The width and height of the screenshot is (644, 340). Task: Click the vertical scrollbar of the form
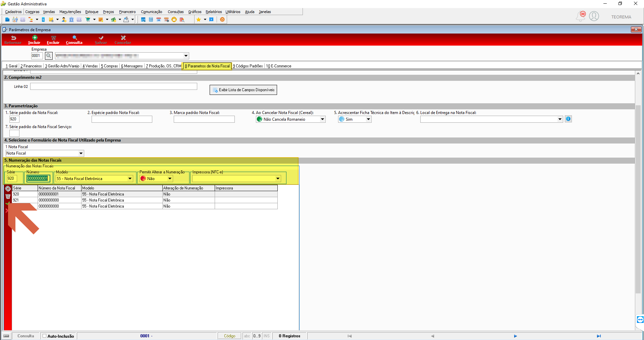coord(638,200)
